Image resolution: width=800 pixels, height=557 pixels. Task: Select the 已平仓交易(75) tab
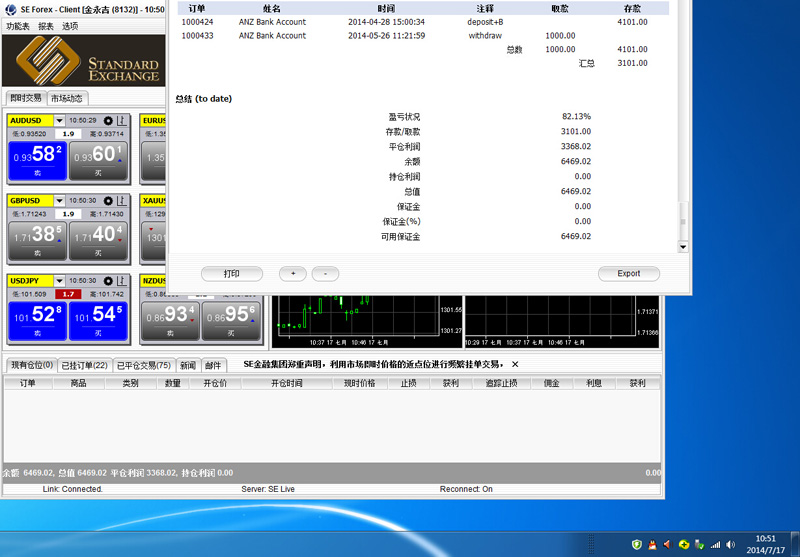(143, 365)
